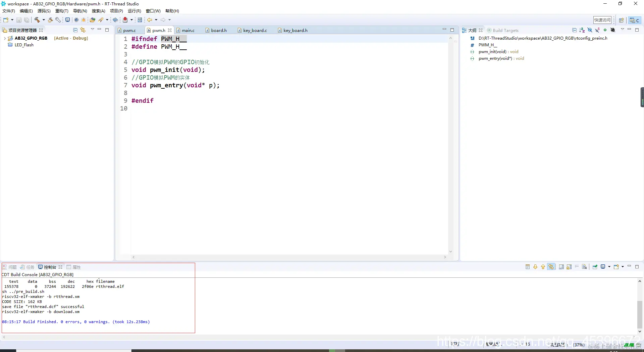Image resolution: width=644 pixels, height=352 pixels.
Task: Open the 问题 problems view
Action: pos(10,267)
